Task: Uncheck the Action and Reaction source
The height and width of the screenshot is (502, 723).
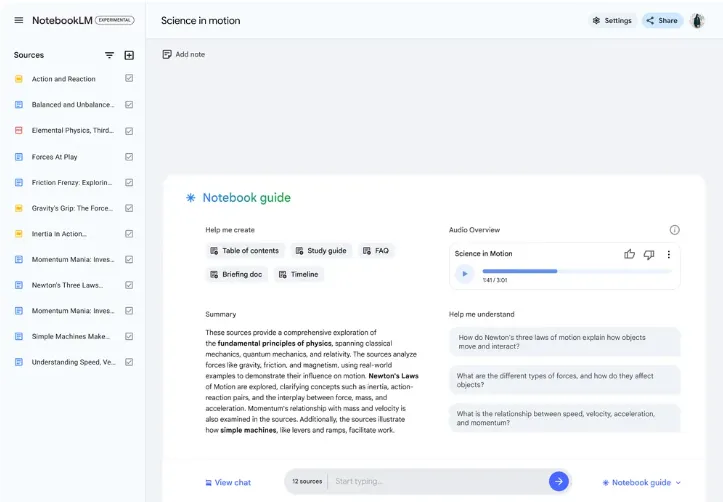Action: pyautogui.click(x=129, y=79)
